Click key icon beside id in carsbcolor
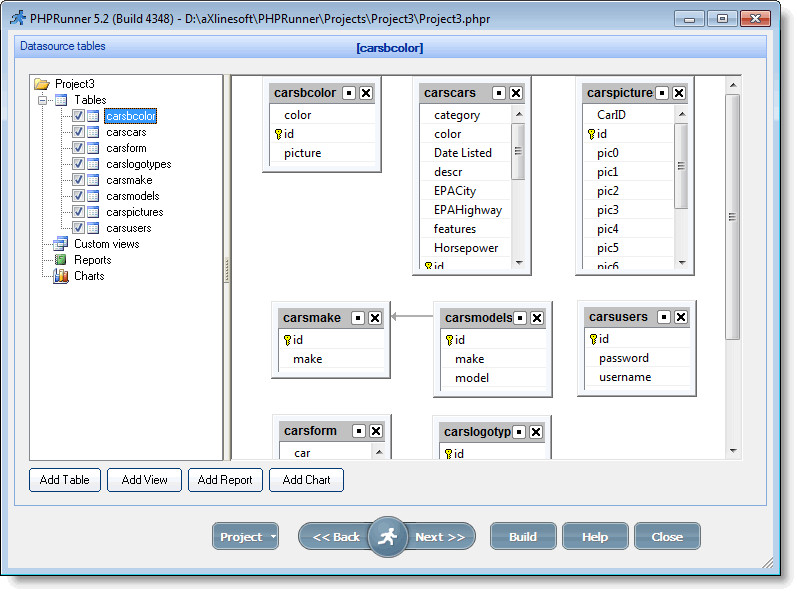The height and width of the screenshot is (592, 797). click(278, 134)
